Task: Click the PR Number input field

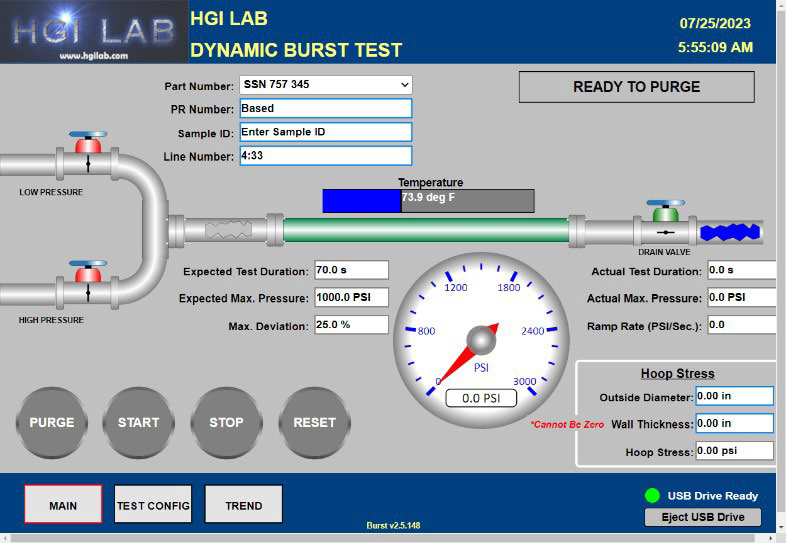Action: coord(326,108)
